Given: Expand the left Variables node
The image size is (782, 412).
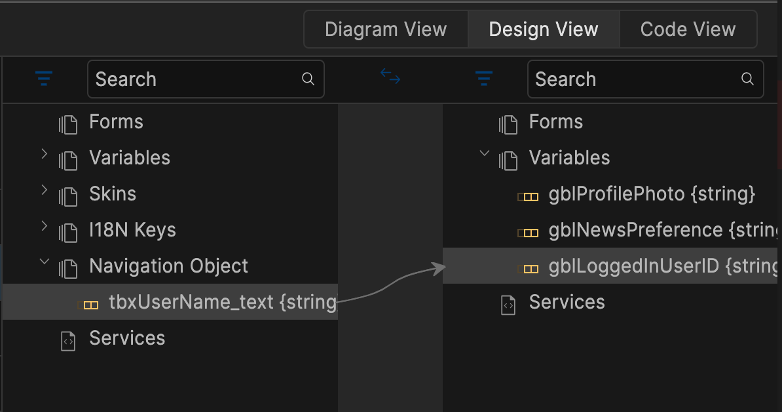Looking at the screenshot, I should 44,156.
